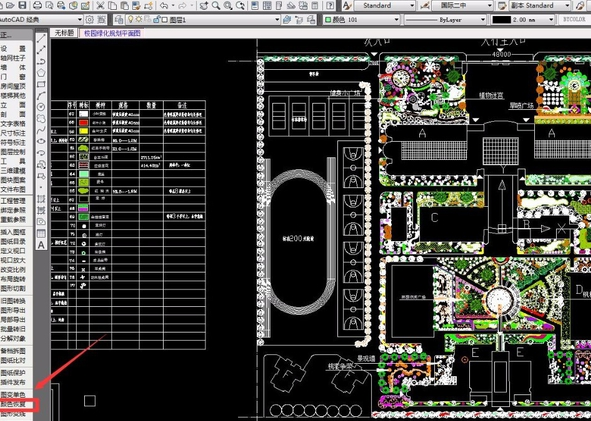
Task: Toggle layer on/off lightbulb icon
Action: click(131, 20)
